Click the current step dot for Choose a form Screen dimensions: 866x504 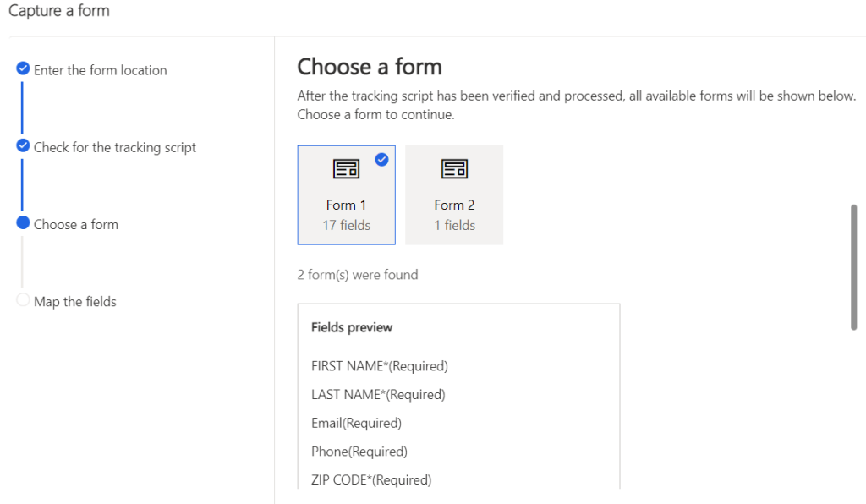point(23,223)
